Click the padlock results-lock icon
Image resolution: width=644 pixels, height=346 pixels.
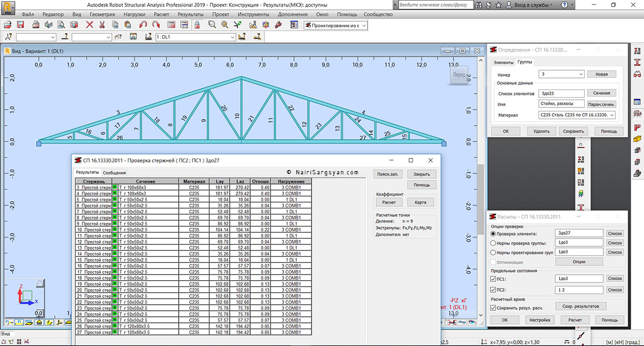197,25
